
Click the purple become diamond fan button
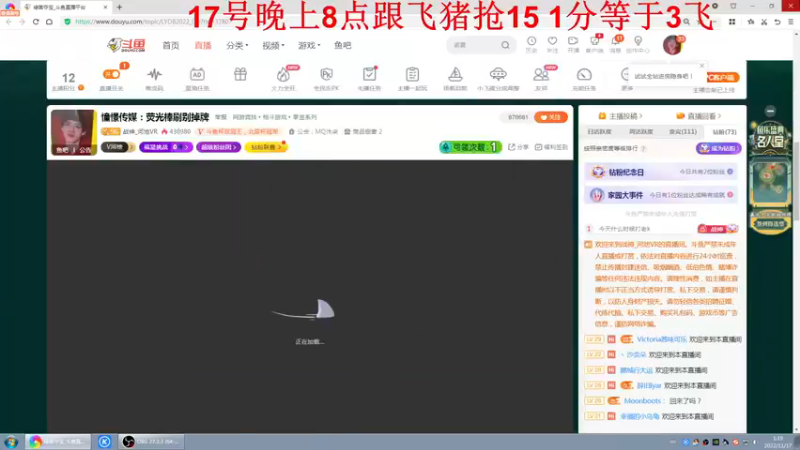718,148
